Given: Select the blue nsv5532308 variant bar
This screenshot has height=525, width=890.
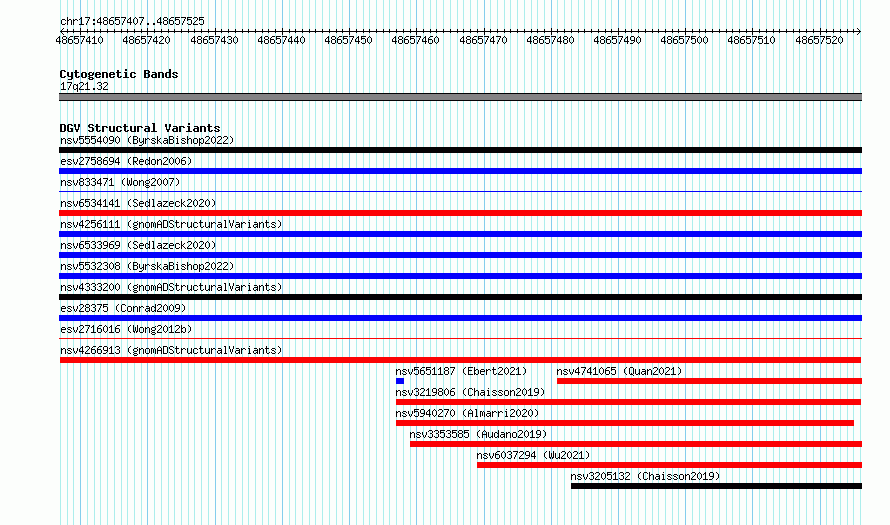Looking at the screenshot, I should pos(460,276).
